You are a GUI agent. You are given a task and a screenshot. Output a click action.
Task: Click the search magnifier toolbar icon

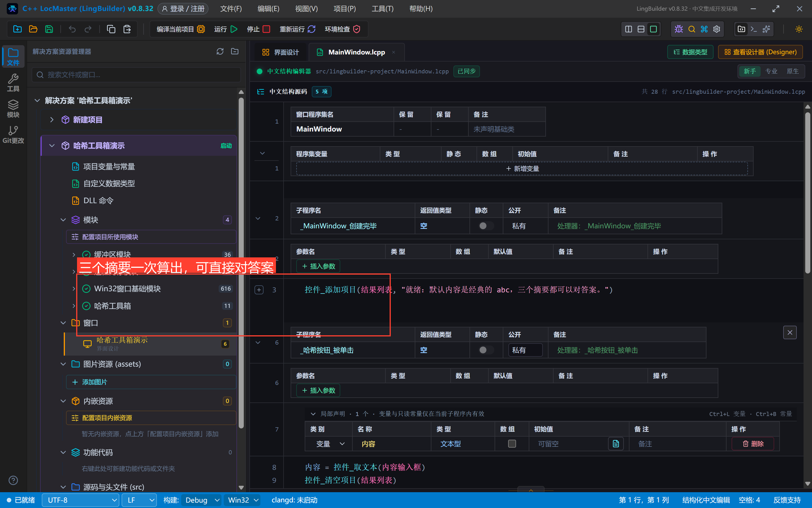[692, 29]
